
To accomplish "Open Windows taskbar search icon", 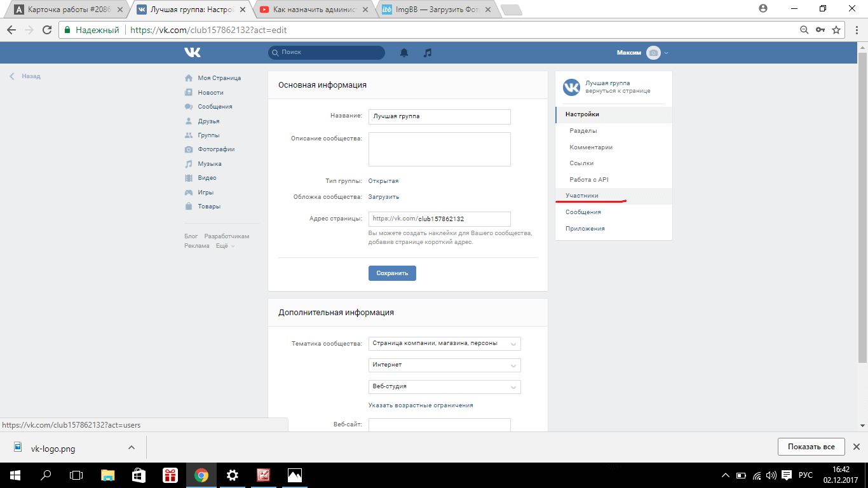I will (46, 475).
